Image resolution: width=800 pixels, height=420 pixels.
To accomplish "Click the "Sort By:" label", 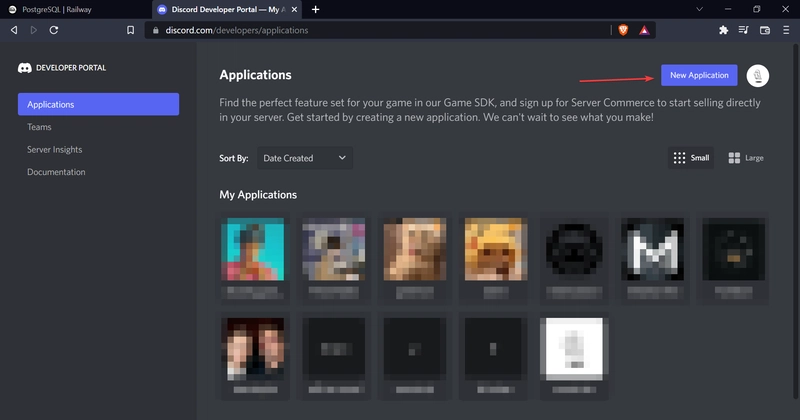I will (x=234, y=158).
